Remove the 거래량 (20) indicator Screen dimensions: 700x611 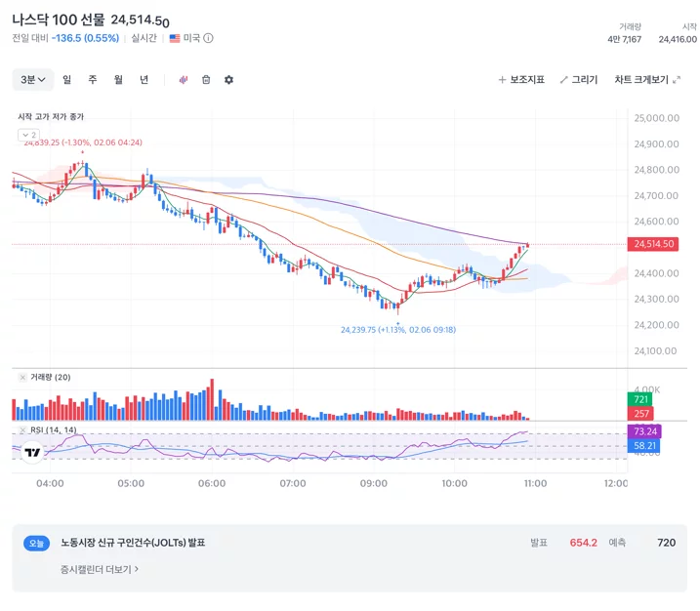point(22,378)
